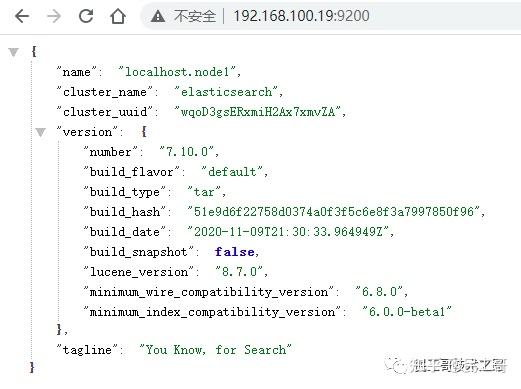Open the browser home page

click(x=118, y=16)
